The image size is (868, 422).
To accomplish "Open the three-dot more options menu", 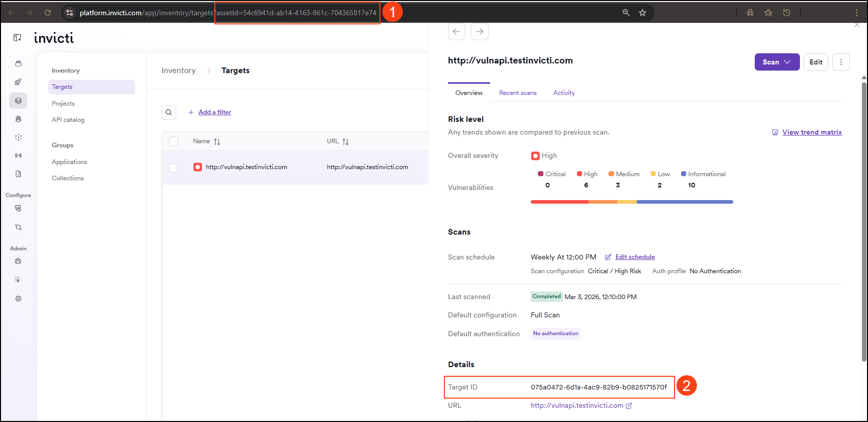I will click(x=841, y=62).
